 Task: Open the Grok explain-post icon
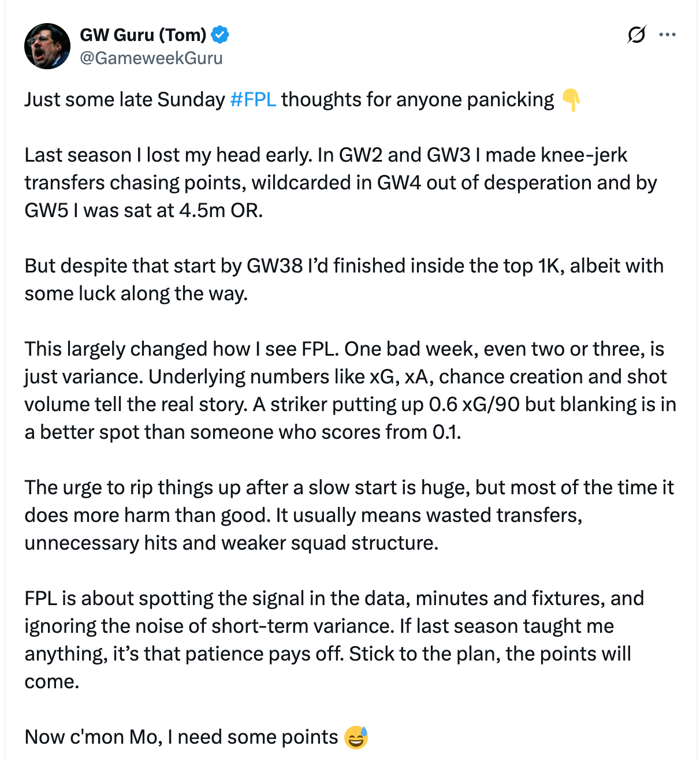click(x=636, y=35)
